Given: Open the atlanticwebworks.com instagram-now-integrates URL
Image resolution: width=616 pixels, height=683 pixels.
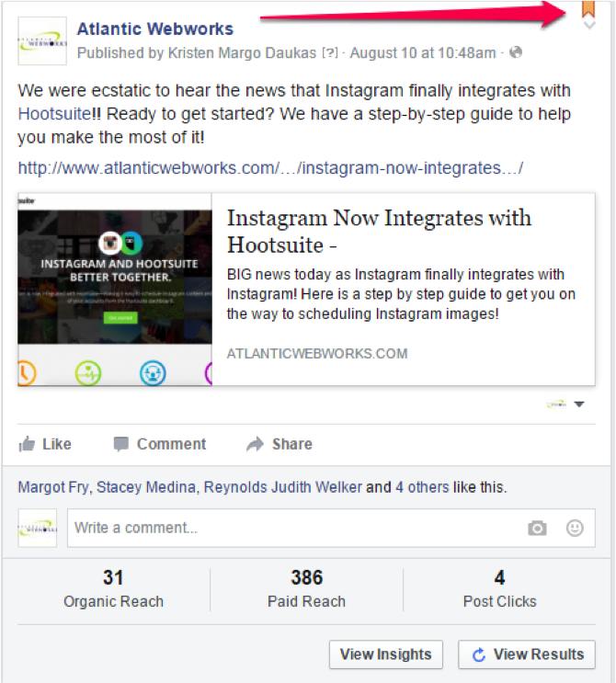Looking at the screenshot, I should tap(270, 168).
